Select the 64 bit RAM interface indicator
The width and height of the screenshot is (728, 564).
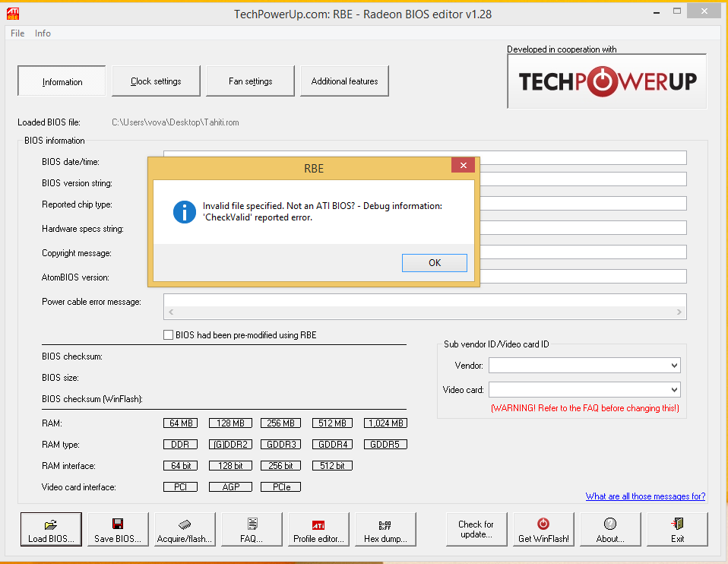181,465
